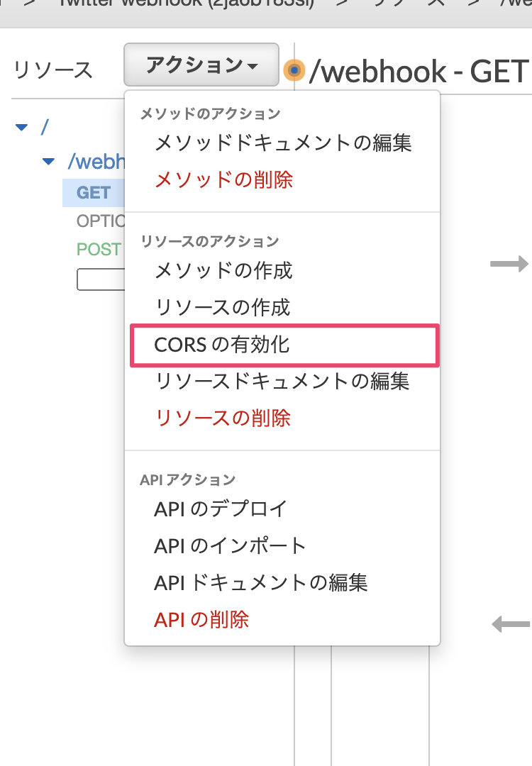Click the new method box under POST
This screenshot has height=766, width=532.
[x=101, y=279]
